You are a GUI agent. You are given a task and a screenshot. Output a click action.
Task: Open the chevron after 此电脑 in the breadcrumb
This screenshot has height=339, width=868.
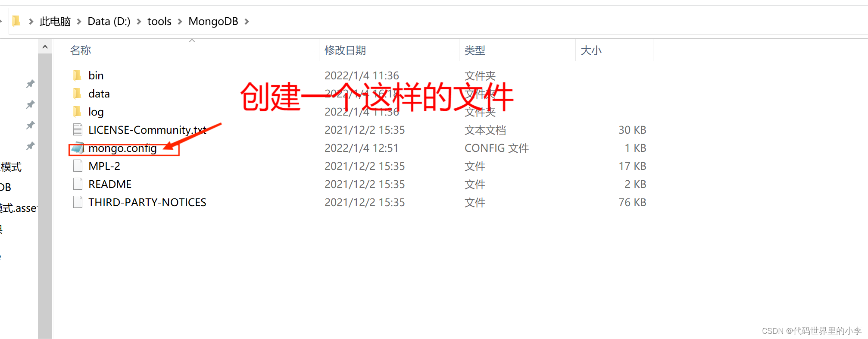click(x=79, y=22)
